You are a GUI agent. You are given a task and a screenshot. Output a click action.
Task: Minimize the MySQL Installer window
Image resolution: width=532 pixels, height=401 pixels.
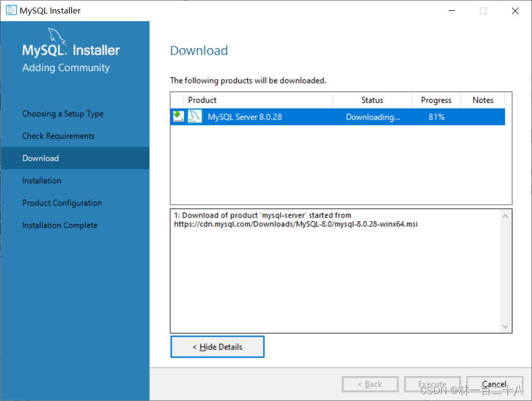pyautogui.click(x=452, y=10)
